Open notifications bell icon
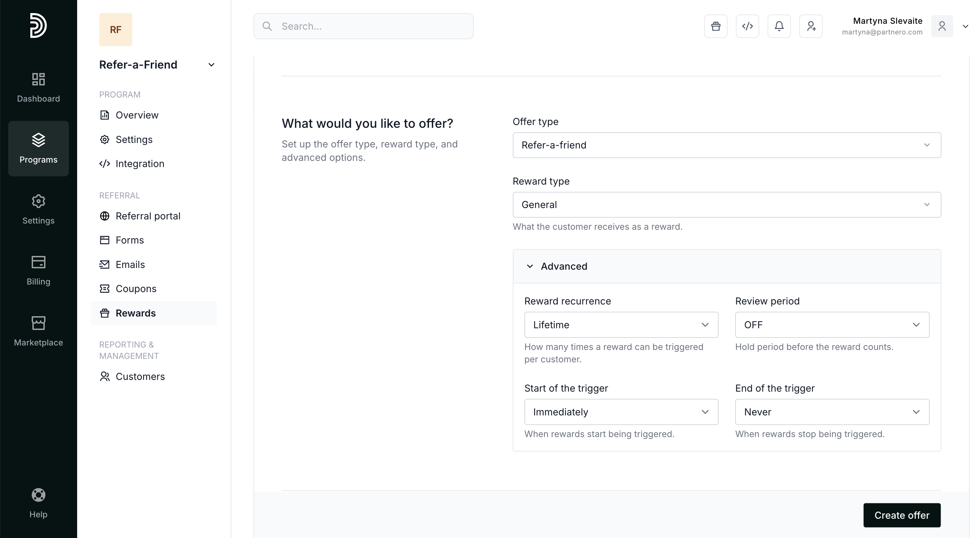 point(779,26)
